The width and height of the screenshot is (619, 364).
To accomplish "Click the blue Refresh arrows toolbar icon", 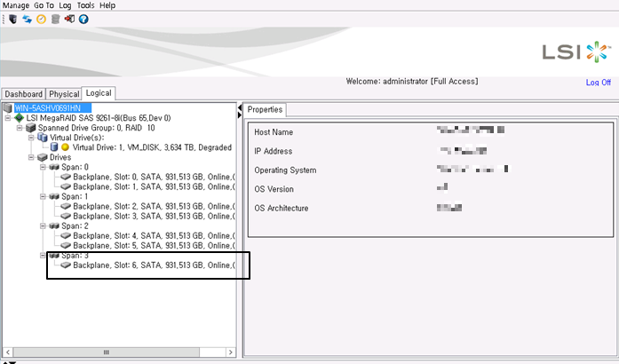I will coord(27,19).
